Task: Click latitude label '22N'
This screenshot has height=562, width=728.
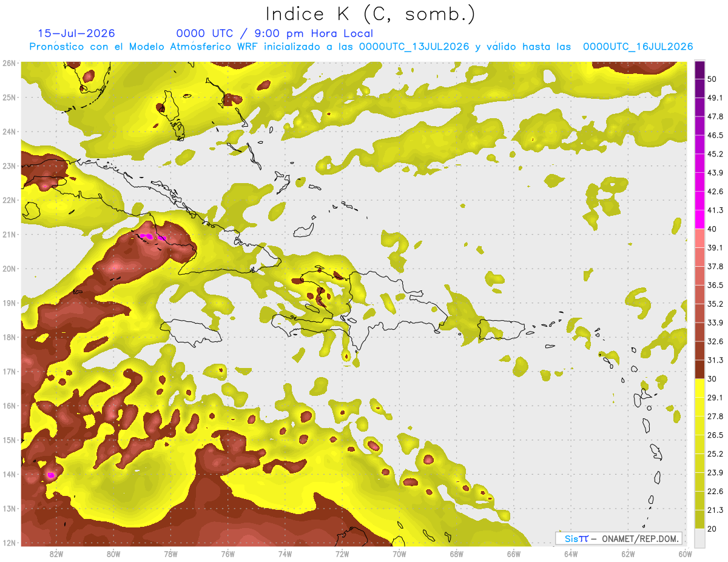Action: [8, 200]
